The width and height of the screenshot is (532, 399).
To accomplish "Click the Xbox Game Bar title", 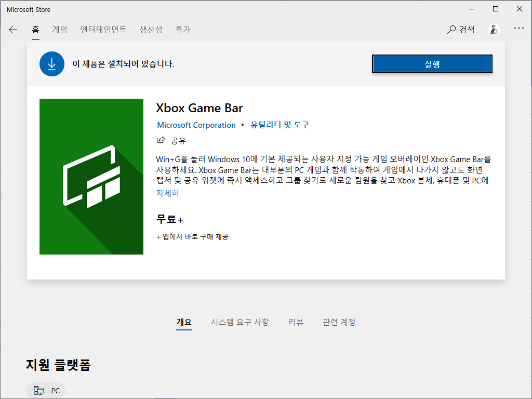I will coord(199,108).
